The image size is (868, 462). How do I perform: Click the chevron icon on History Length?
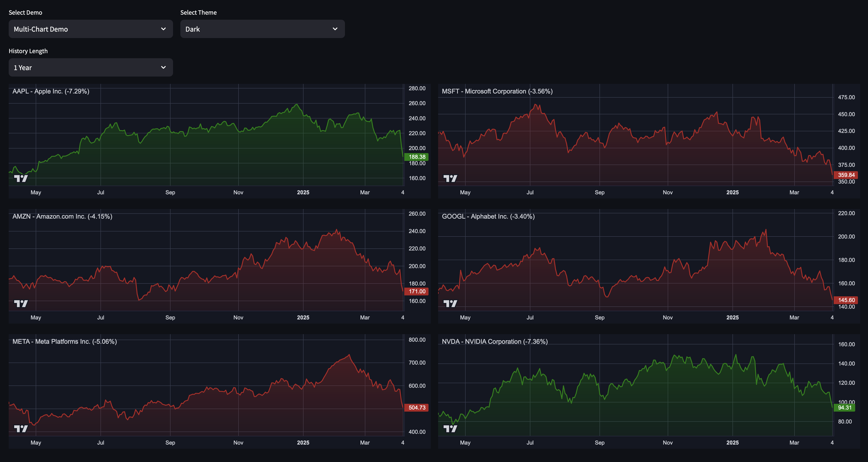pos(163,67)
